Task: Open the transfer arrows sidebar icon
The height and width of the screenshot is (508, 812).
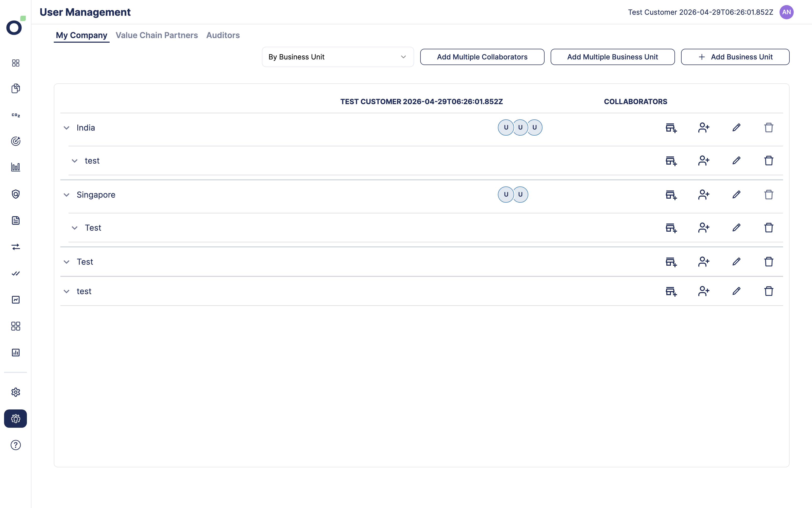Action: [16, 247]
